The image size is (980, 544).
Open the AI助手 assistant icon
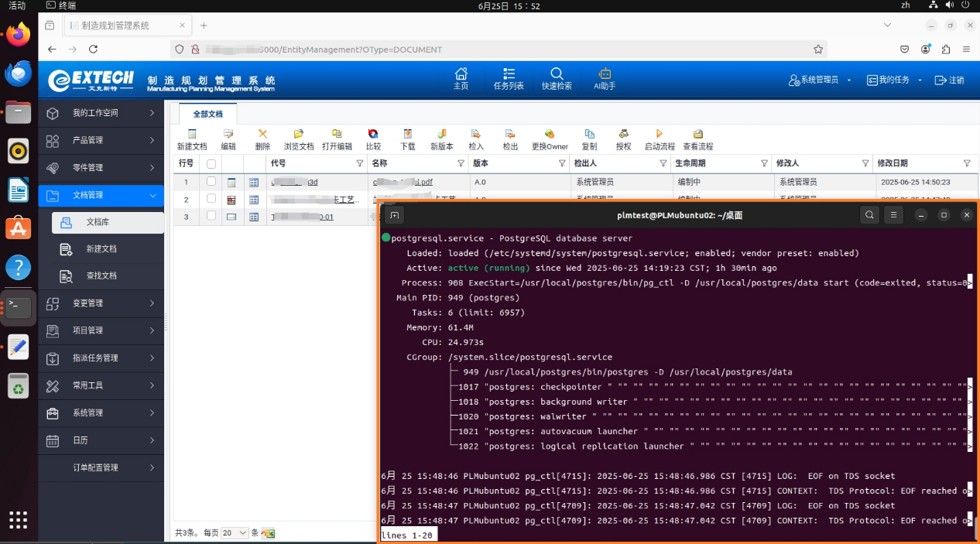coord(605,74)
